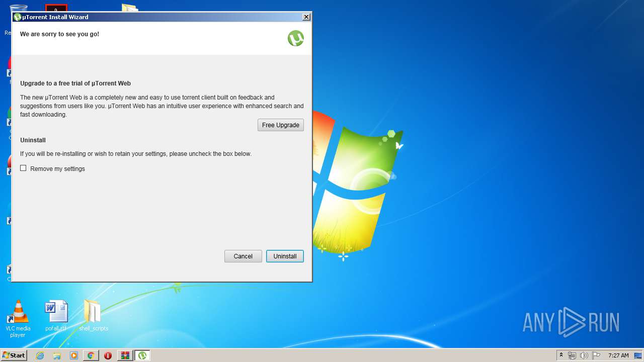Image resolution: width=644 pixels, height=362 pixels.
Task: Click µTorrent icon in the title bar
Action: pos(18,17)
